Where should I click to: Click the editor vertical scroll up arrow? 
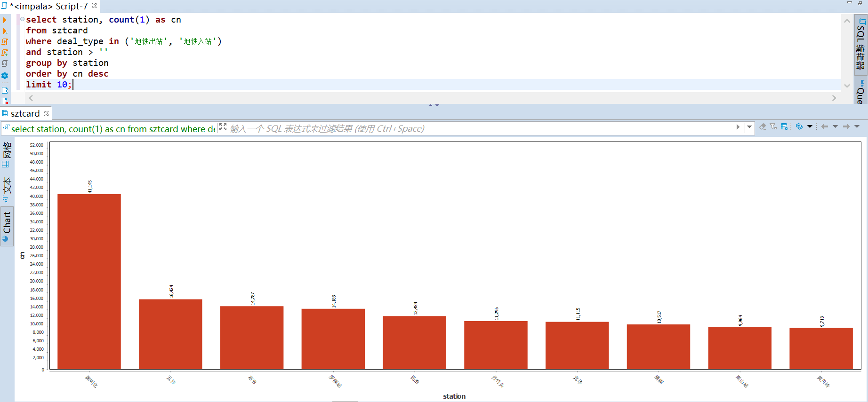pyautogui.click(x=847, y=21)
